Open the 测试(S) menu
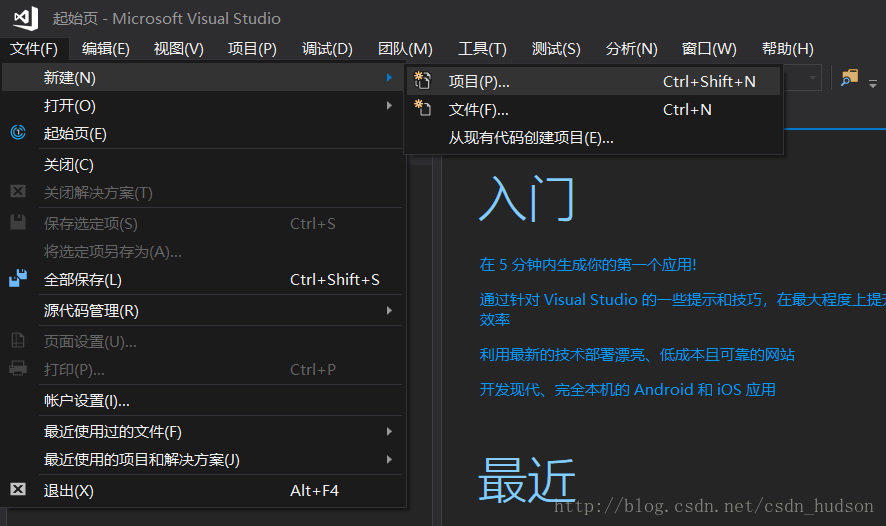Image resolution: width=886 pixels, height=526 pixels. coord(556,49)
